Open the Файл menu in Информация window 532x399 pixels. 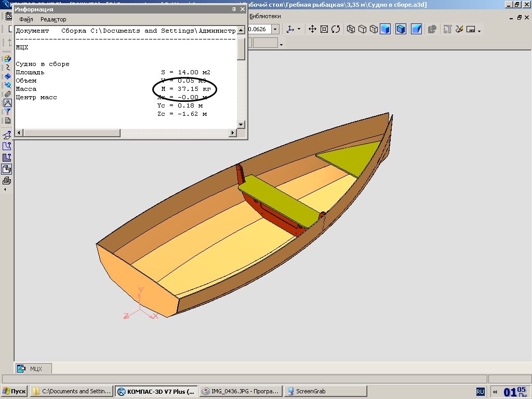tap(26, 19)
